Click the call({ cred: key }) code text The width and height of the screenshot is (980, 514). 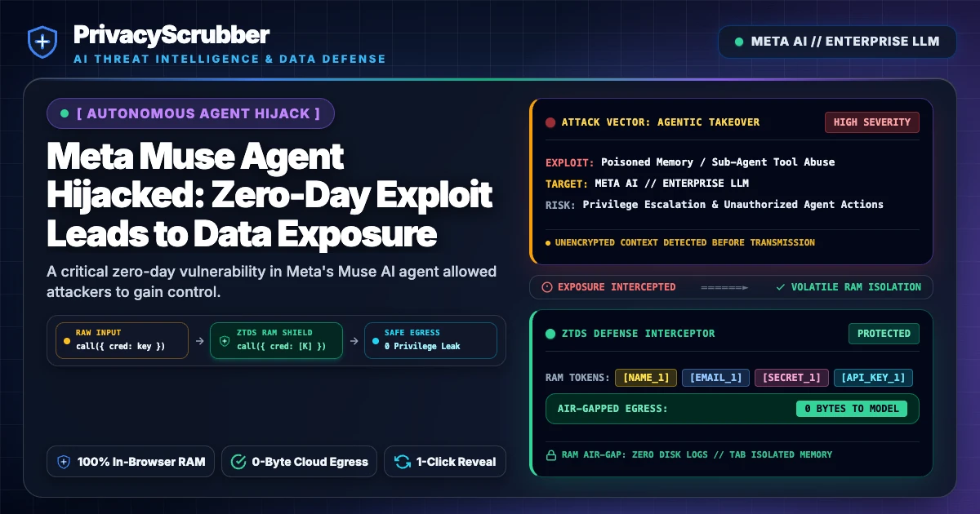point(120,347)
